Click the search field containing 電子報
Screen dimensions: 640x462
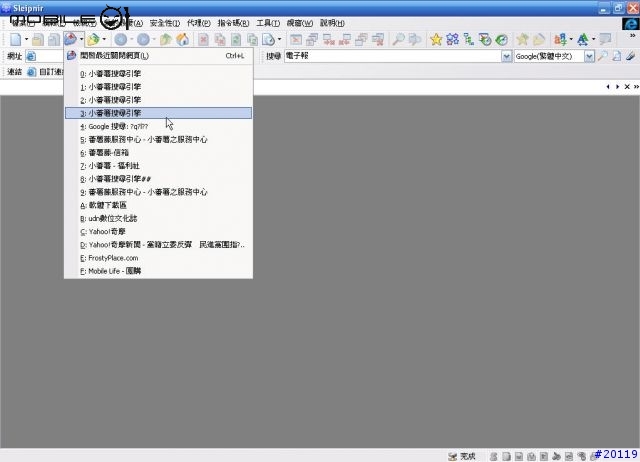pos(393,56)
